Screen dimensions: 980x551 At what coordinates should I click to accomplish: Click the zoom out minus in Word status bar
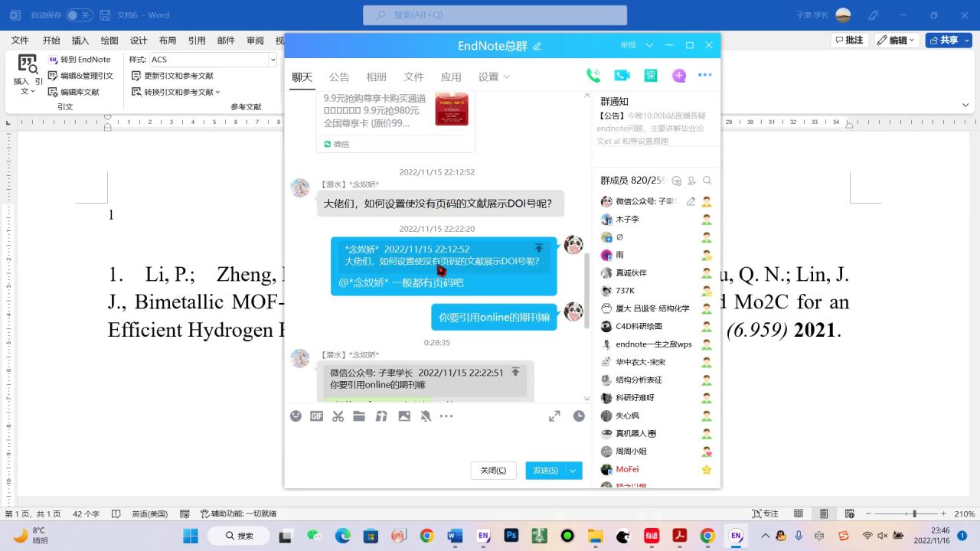868,514
